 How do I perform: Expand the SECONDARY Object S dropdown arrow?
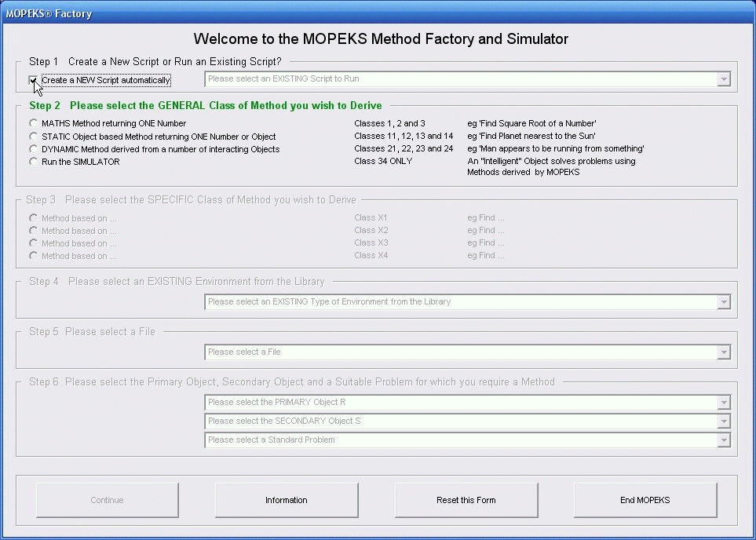point(723,421)
